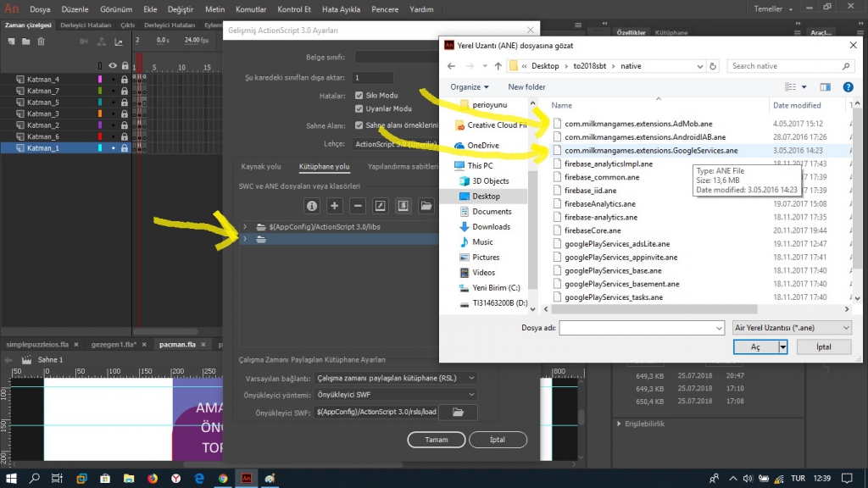Screen dimensions: 868x488
Task: Open file dialog help icon
Action: [x=848, y=87]
